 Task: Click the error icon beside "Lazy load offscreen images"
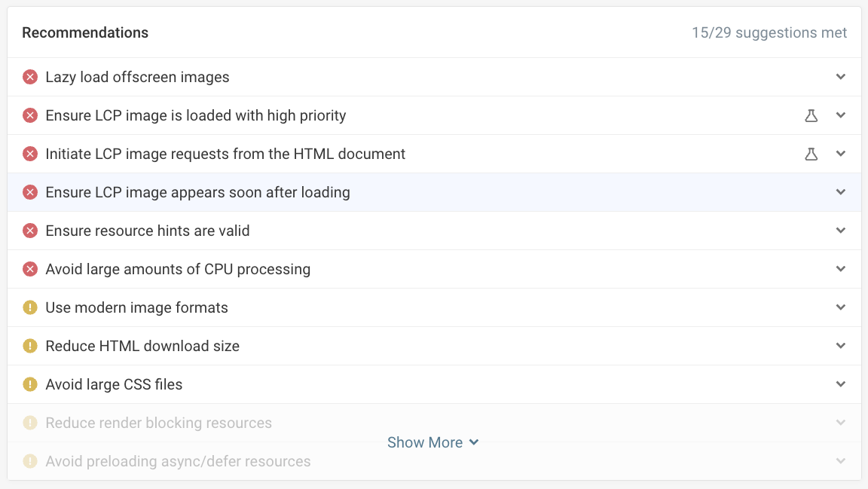(29, 77)
